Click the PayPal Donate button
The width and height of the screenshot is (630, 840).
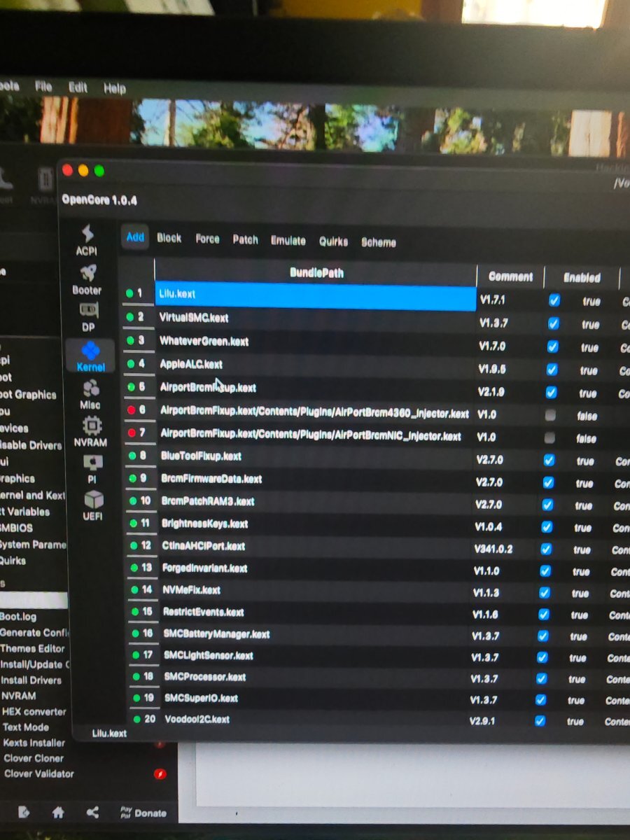click(x=143, y=813)
